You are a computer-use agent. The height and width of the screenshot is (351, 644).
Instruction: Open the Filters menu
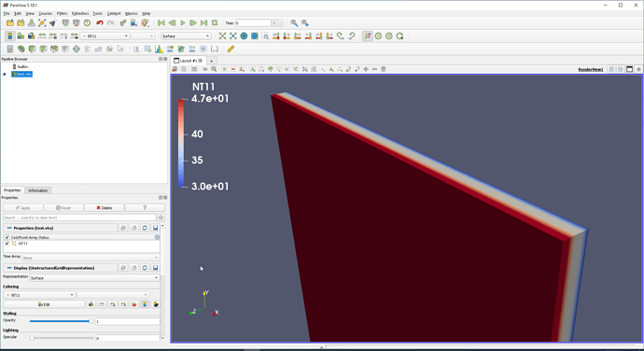(x=62, y=14)
